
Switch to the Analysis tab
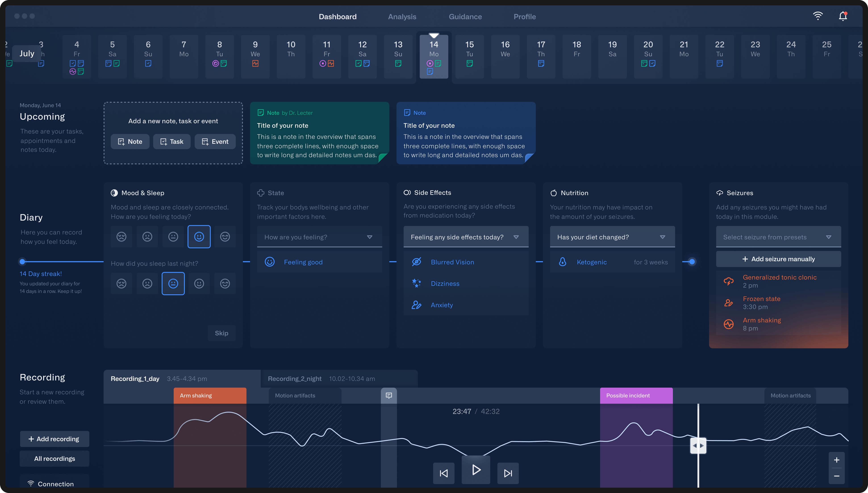coord(402,16)
